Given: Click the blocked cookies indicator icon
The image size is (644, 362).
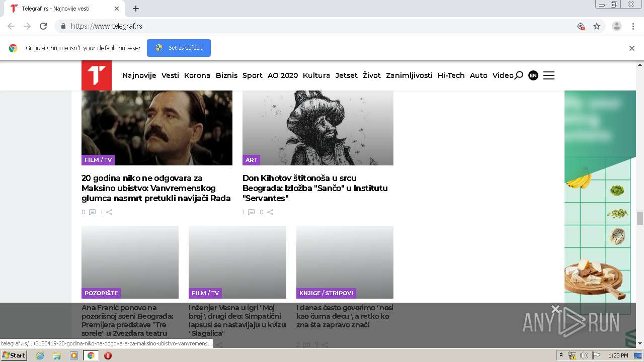Looking at the screenshot, I should (581, 26).
